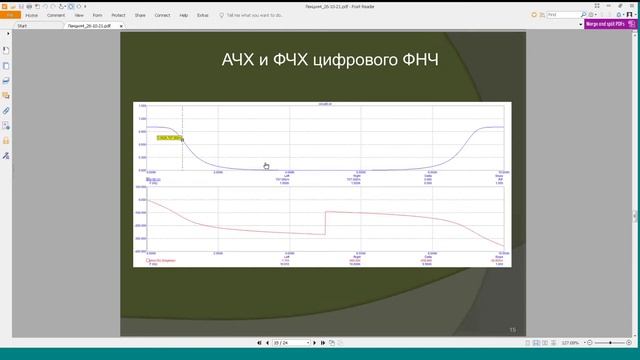Viewport: 640px width, 360px height.
Task: Go to the first page
Action: [x=259, y=343]
